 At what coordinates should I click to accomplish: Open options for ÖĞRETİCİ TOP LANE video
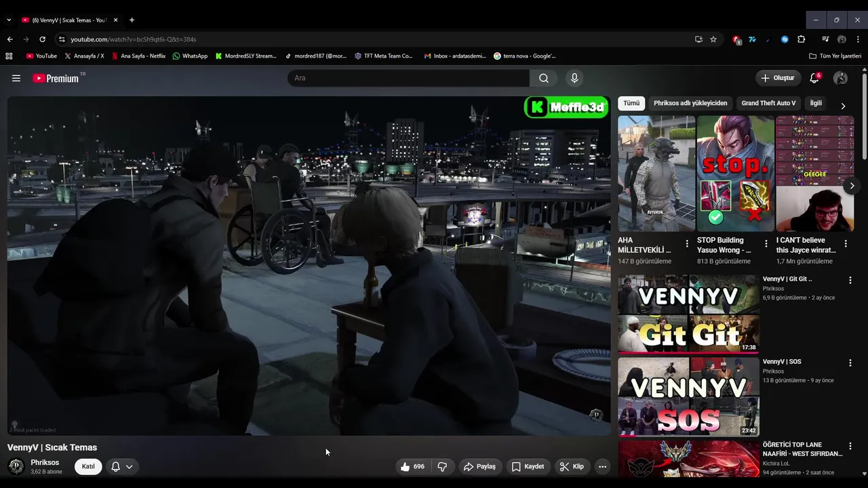point(850,446)
